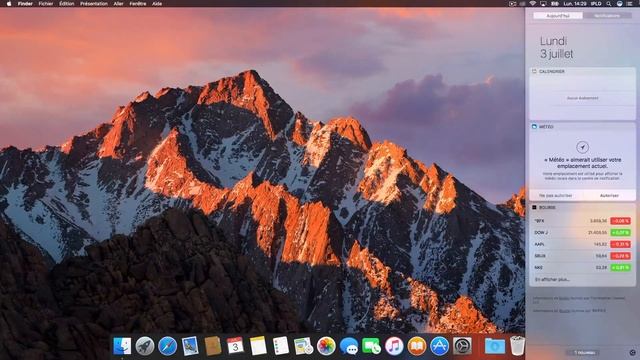Select the DOW J stock row
This screenshot has width=640, height=360.
point(582,233)
